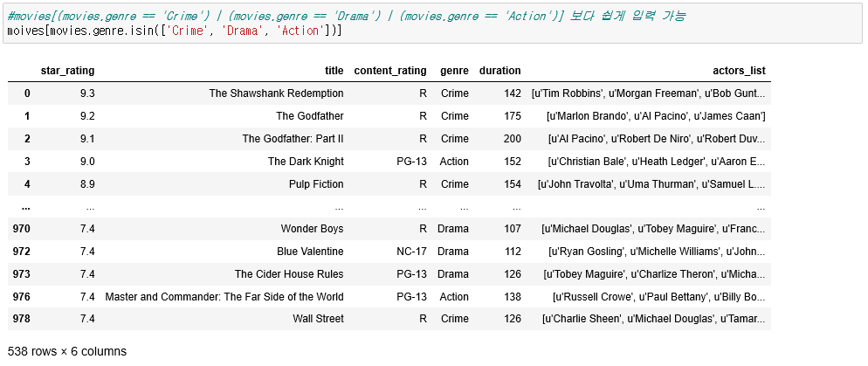This screenshot has height=366, width=868.
Task: Click the NC-17 content rating cell
Action: (x=412, y=252)
